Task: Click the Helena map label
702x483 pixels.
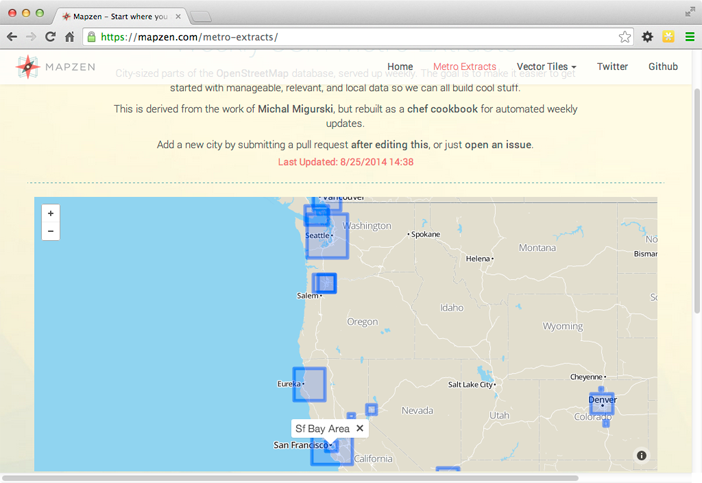Action: coord(478,259)
